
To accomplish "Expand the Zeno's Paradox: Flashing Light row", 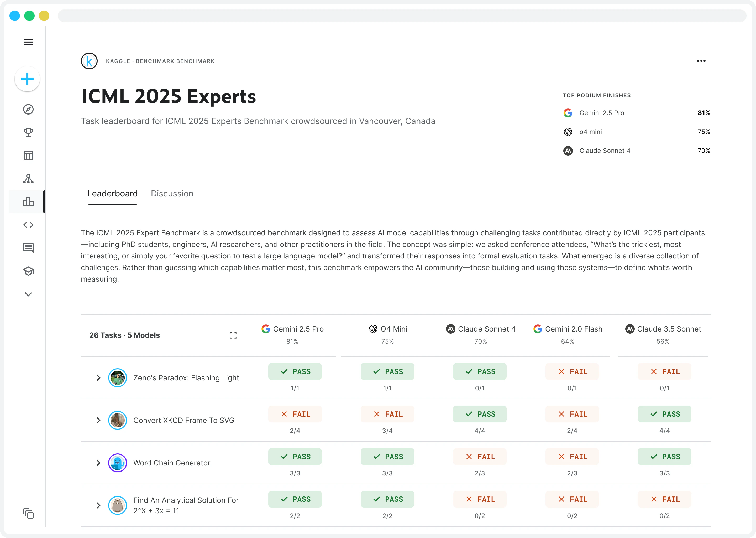I will 98,378.
